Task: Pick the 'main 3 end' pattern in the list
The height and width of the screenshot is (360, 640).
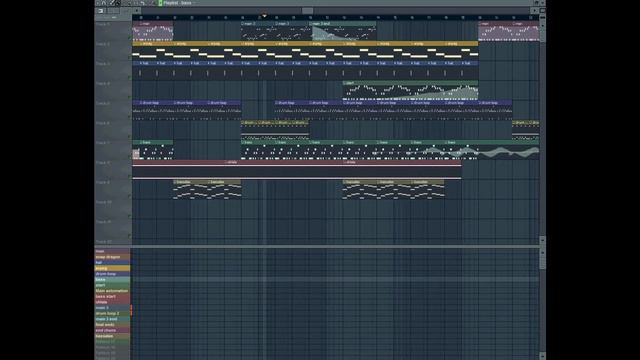Action: pos(112,319)
